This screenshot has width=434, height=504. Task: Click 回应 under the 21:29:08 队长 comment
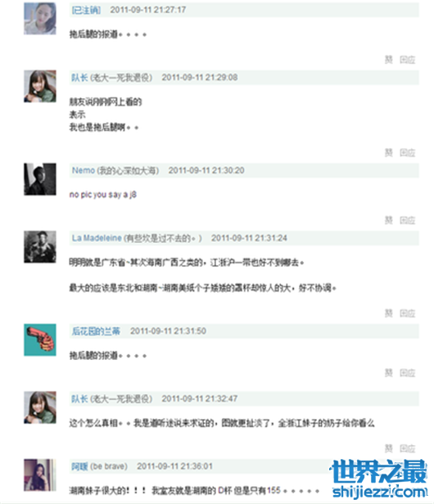407,153
